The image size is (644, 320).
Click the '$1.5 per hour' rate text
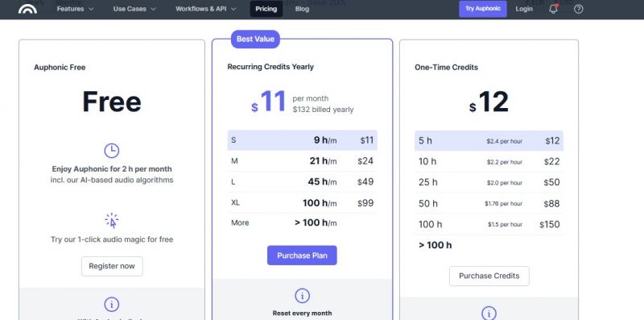click(506, 225)
